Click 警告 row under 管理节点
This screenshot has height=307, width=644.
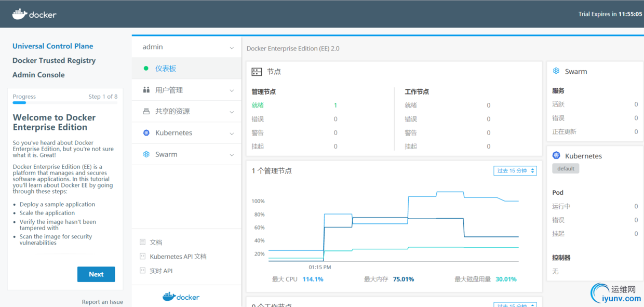pos(294,132)
